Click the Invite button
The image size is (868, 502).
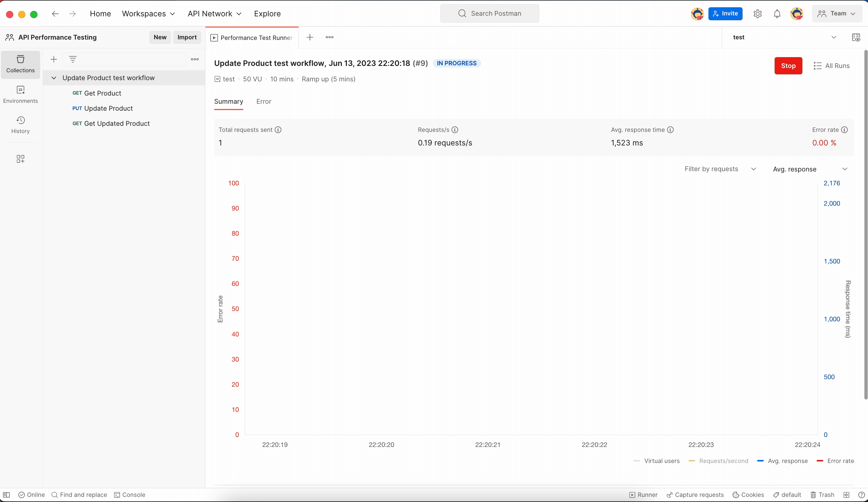coord(725,14)
